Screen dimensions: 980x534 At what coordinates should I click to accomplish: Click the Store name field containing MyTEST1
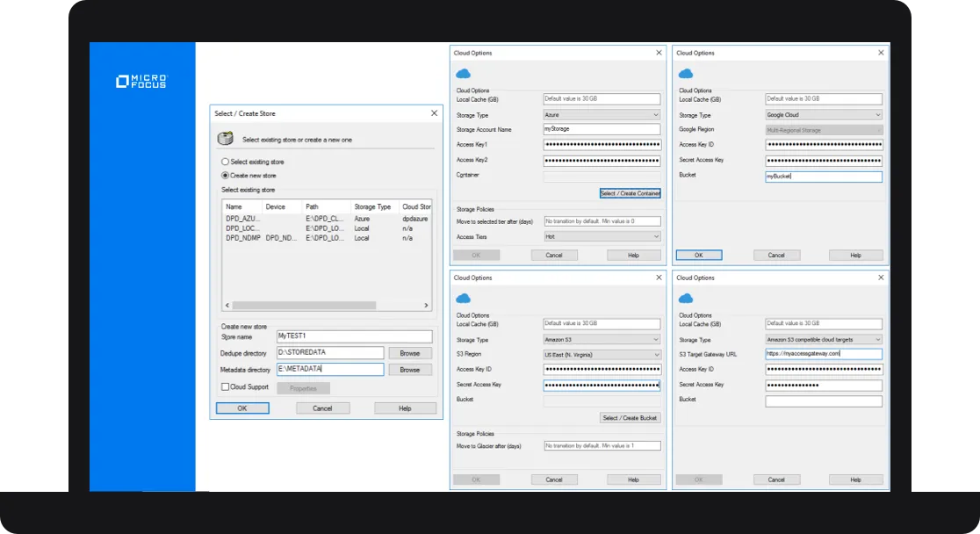(330, 336)
